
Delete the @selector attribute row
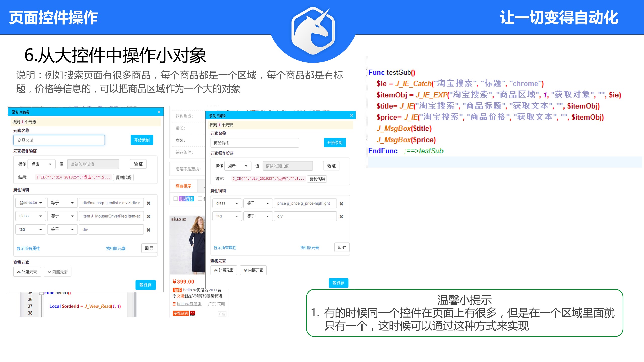pos(149,203)
